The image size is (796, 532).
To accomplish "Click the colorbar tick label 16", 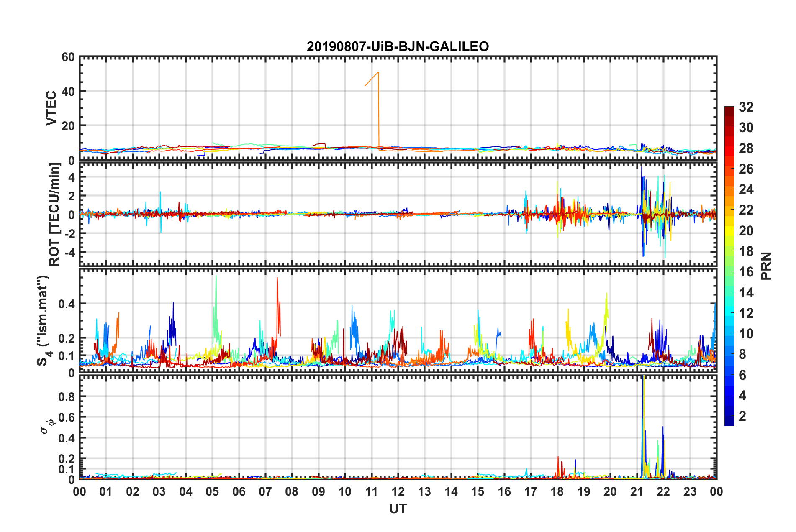I will click(x=746, y=272).
